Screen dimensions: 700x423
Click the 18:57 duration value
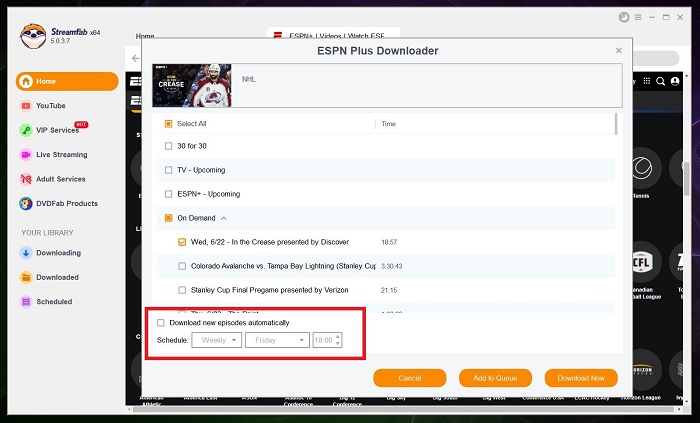[389, 242]
